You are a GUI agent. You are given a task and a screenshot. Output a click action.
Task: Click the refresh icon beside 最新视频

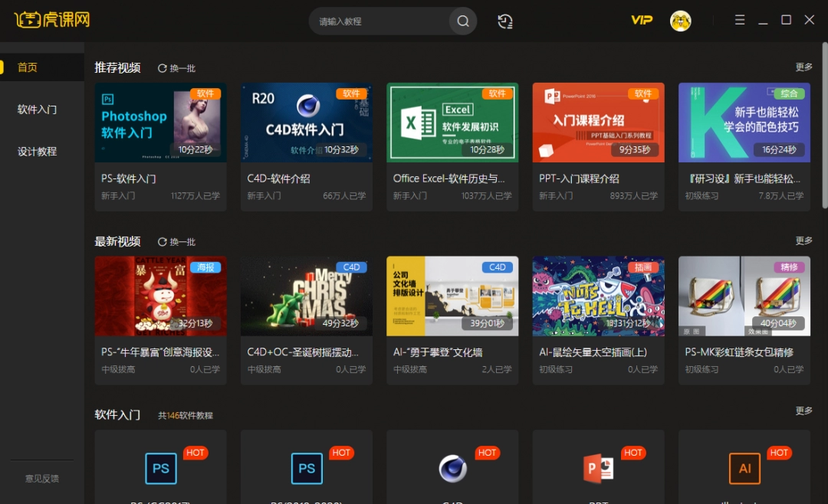point(162,242)
